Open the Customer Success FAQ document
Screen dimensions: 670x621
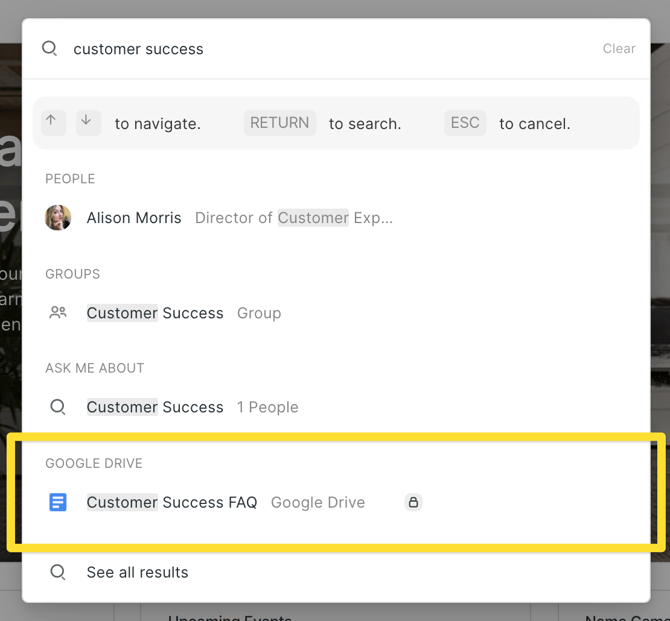coord(172,502)
